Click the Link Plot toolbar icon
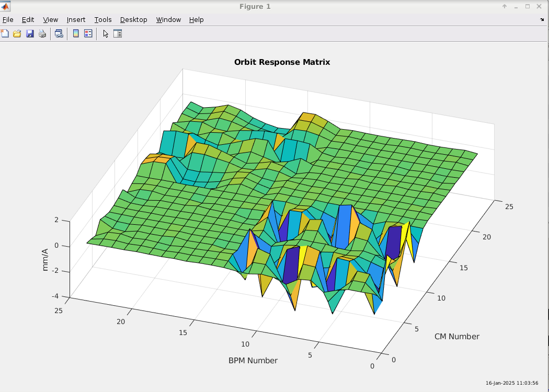The width and height of the screenshot is (549, 392). 59,33
